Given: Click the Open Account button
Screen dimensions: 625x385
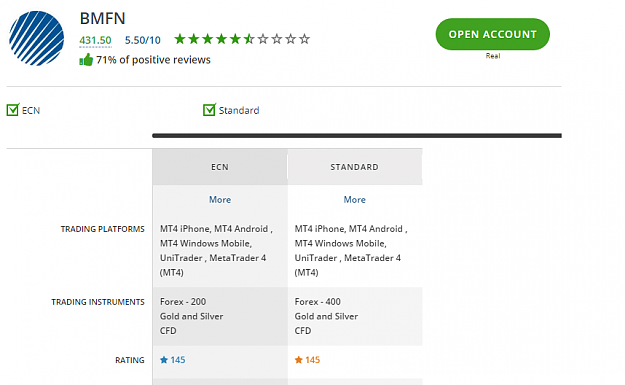Looking at the screenshot, I should [493, 34].
